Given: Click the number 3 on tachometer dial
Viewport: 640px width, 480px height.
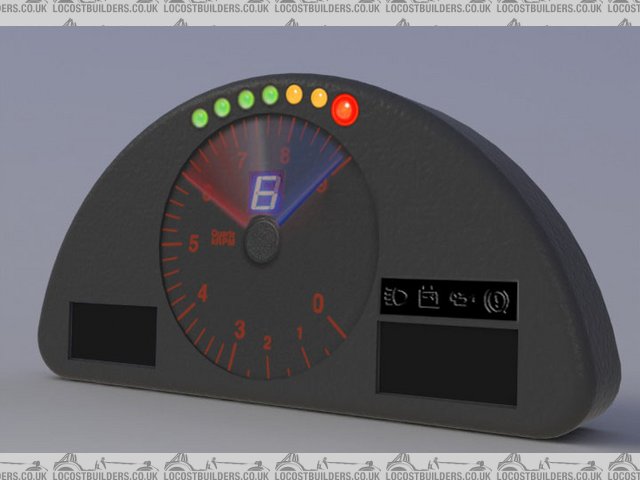Looking at the screenshot, I should click(x=239, y=329).
